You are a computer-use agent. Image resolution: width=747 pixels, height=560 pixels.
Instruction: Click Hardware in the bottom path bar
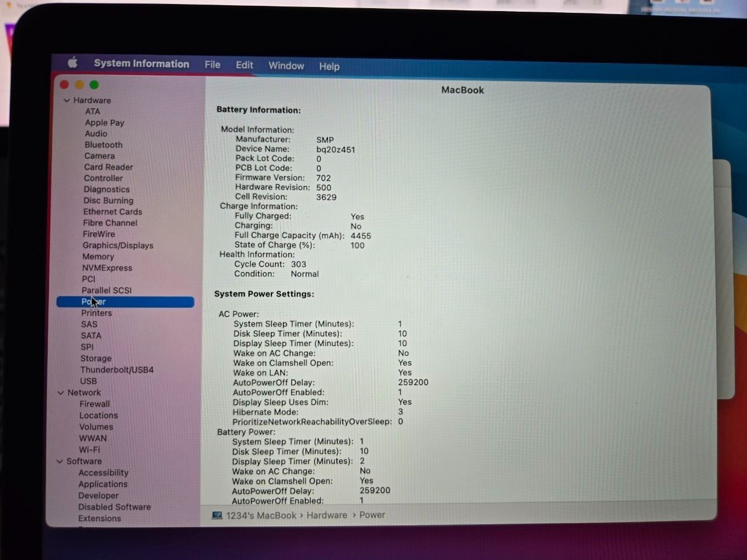point(326,515)
